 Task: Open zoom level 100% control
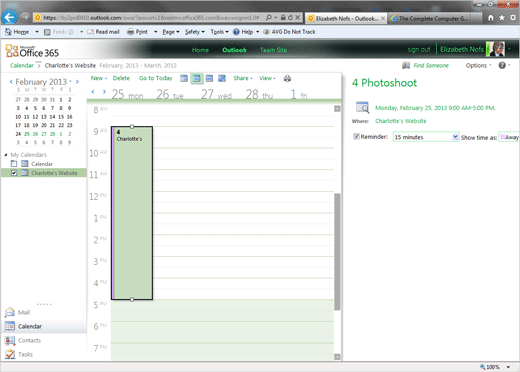[495, 367]
